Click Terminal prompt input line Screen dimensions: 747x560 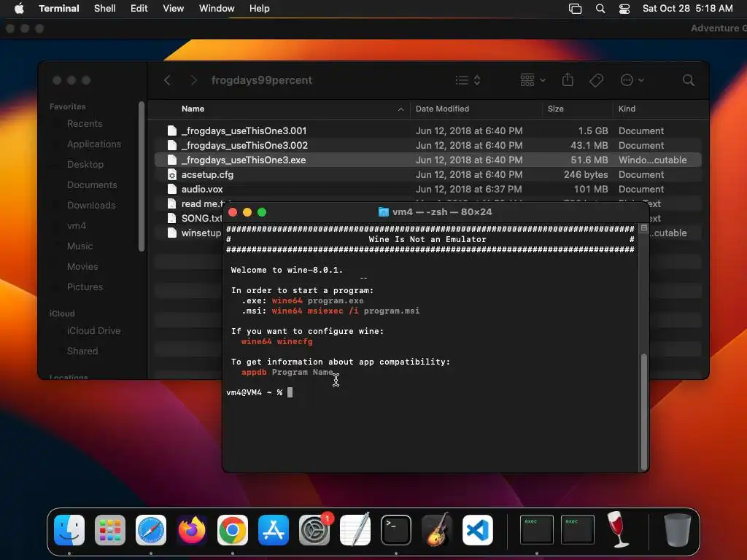[430, 392]
